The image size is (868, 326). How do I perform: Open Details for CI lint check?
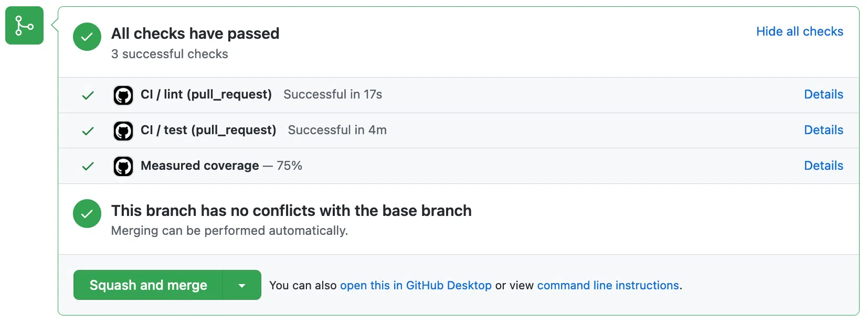coord(823,94)
